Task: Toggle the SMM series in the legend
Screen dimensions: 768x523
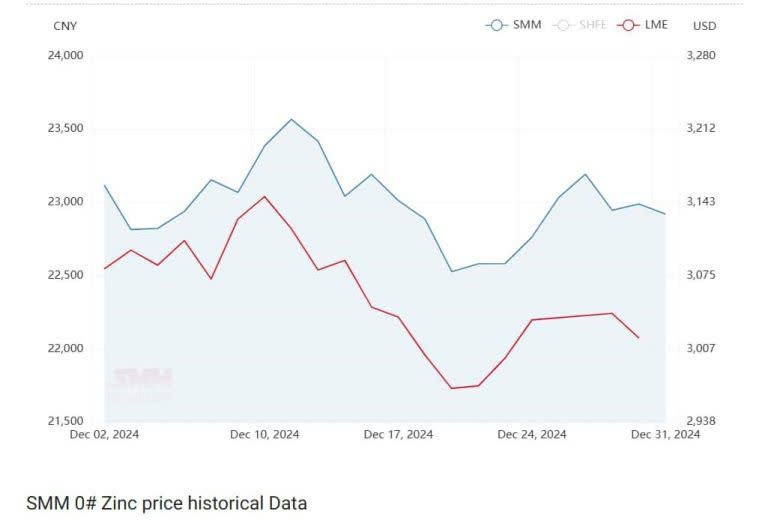Action: [513, 25]
